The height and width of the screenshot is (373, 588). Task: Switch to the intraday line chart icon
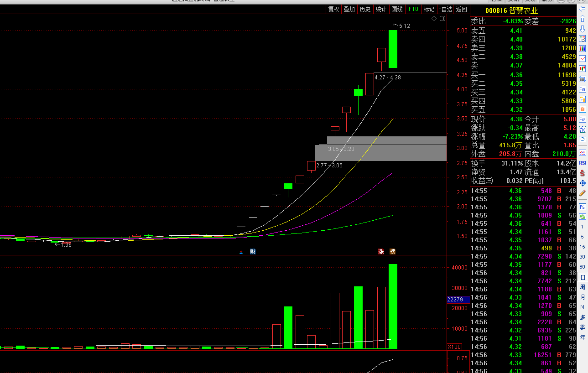click(582, 59)
